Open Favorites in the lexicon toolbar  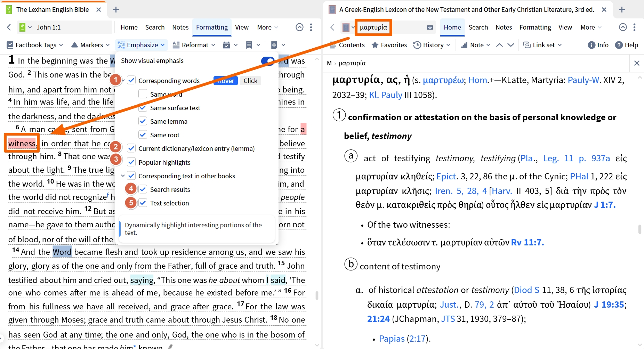(389, 45)
